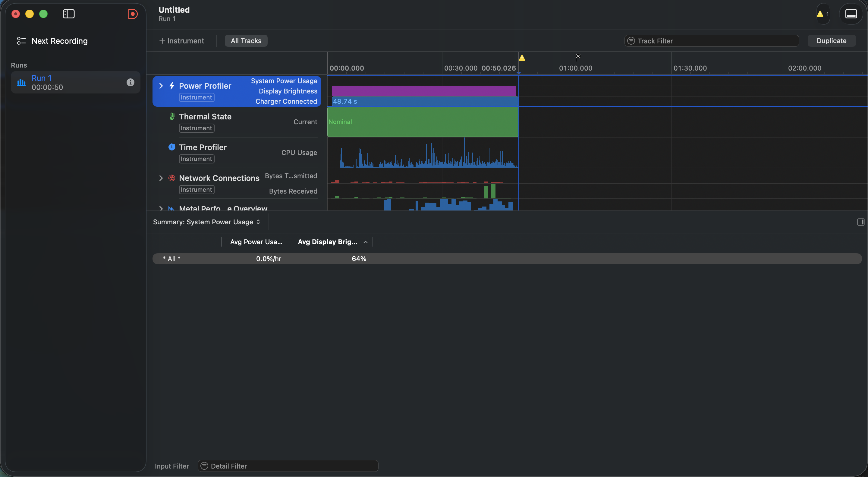The image size is (868, 477).
Task: Toggle the bottom detail pane button
Action: [x=851, y=14]
